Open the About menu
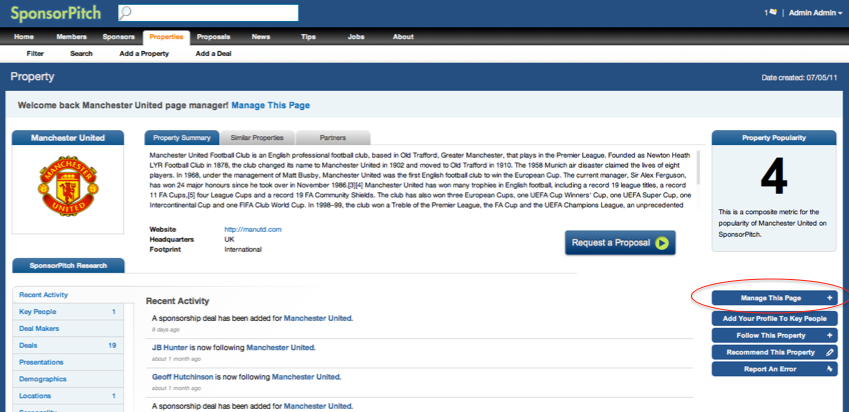Image resolution: width=849 pixels, height=412 pixels. tap(403, 37)
